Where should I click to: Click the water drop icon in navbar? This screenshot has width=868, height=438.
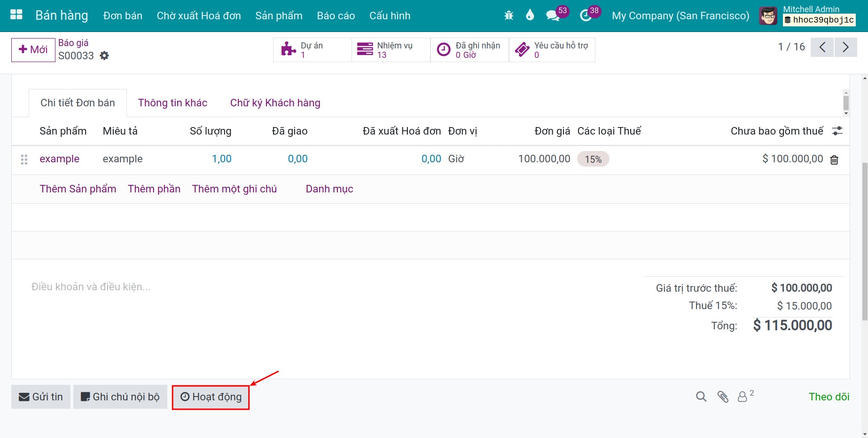click(530, 15)
